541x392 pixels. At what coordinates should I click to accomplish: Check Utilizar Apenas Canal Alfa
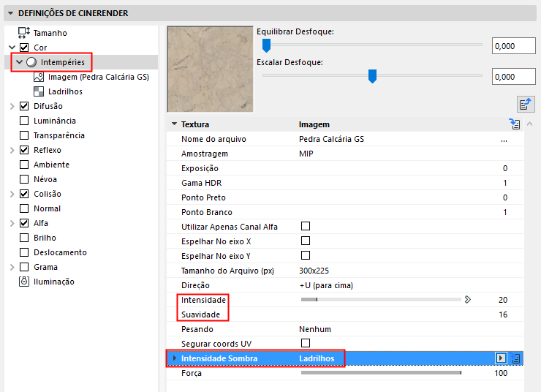click(306, 226)
